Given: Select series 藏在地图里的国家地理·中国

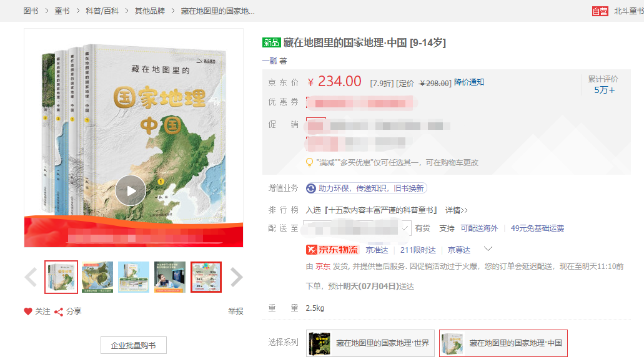Looking at the screenshot, I should click(x=503, y=343).
